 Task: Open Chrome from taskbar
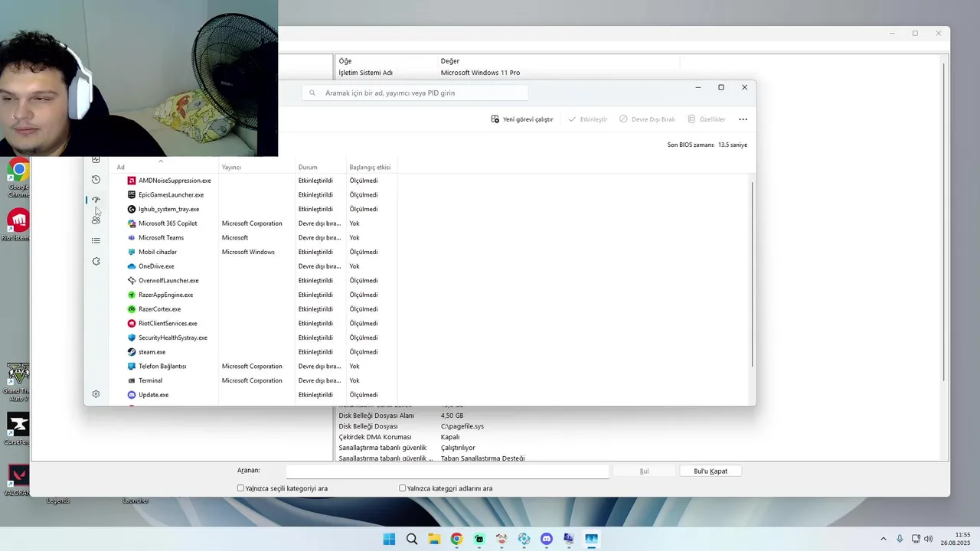(x=456, y=539)
